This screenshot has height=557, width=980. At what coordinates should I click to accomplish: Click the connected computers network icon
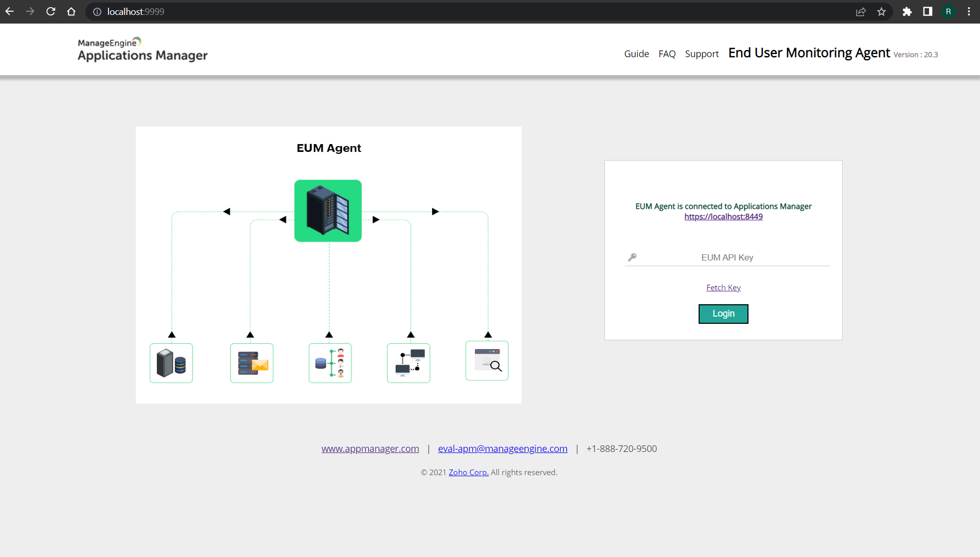(408, 363)
